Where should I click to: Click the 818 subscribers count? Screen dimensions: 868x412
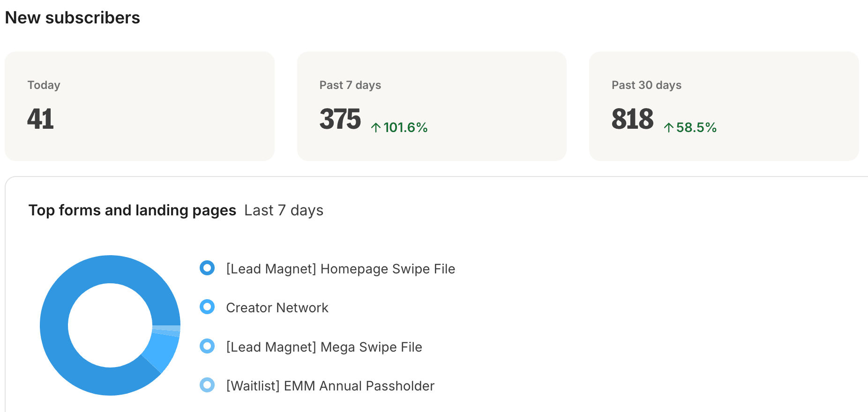click(x=633, y=119)
